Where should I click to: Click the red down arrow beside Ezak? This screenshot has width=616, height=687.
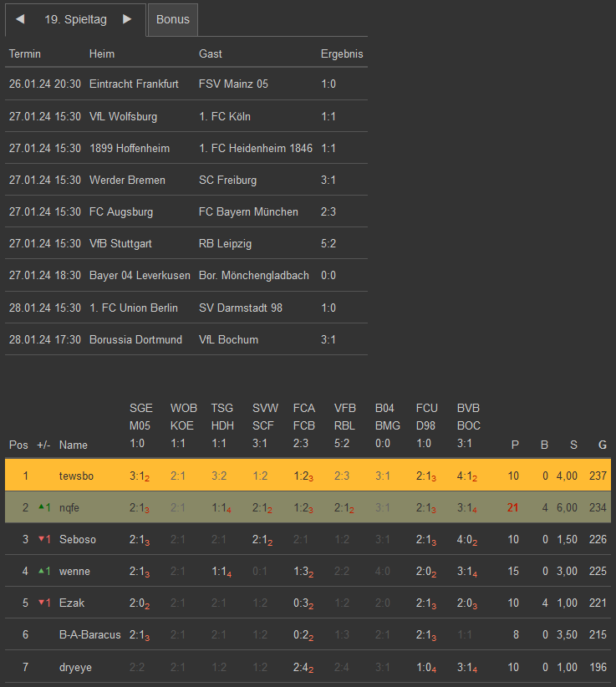pyautogui.click(x=42, y=602)
